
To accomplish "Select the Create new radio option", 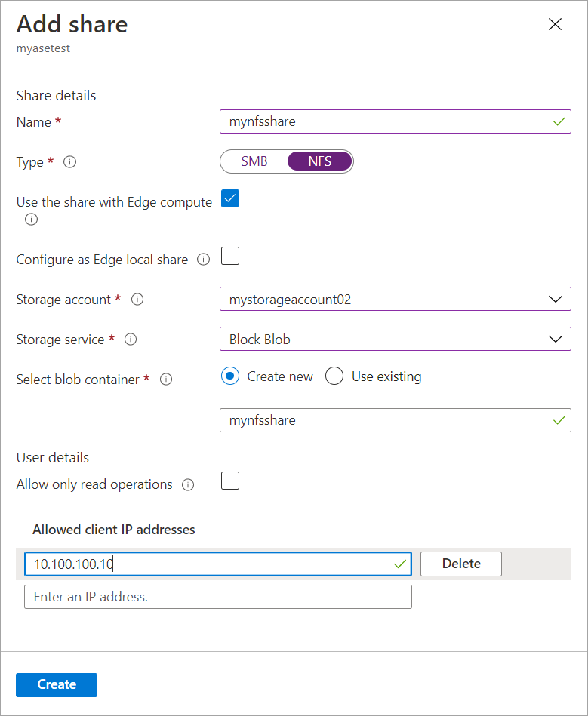I will click(230, 376).
